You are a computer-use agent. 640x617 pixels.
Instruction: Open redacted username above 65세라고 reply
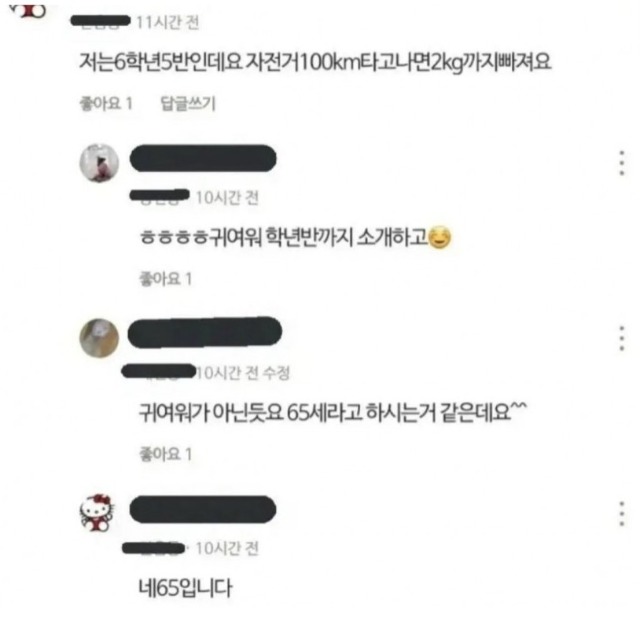point(205,332)
